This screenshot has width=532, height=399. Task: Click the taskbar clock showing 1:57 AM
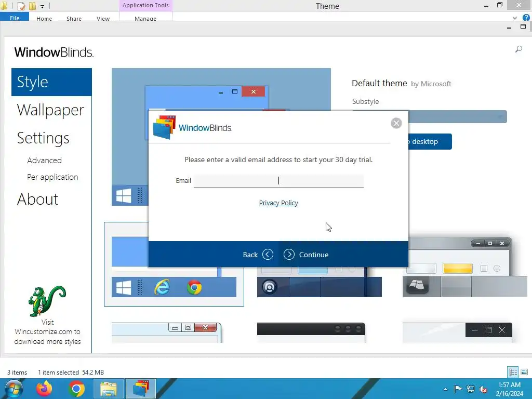coord(509,389)
